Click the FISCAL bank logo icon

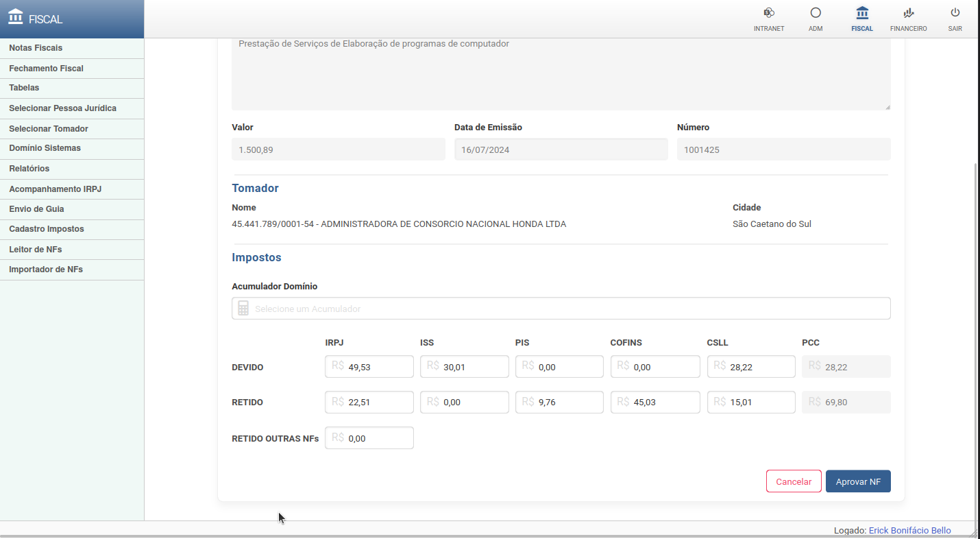(x=15, y=16)
